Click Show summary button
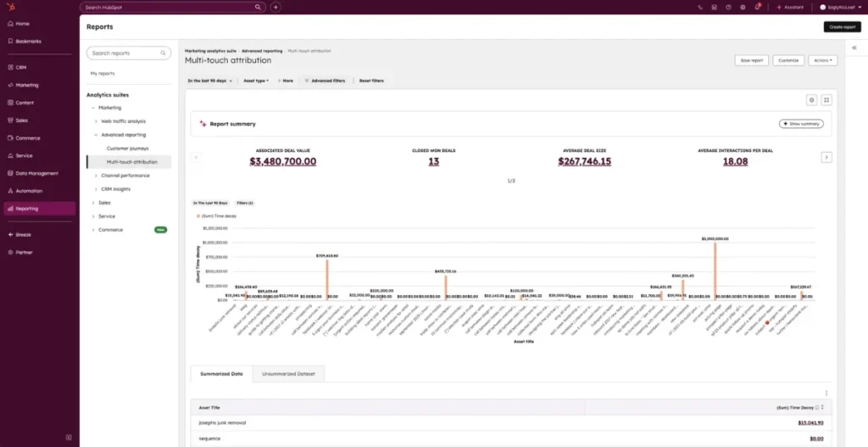Viewport: 868px width, 447px height. [x=801, y=124]
